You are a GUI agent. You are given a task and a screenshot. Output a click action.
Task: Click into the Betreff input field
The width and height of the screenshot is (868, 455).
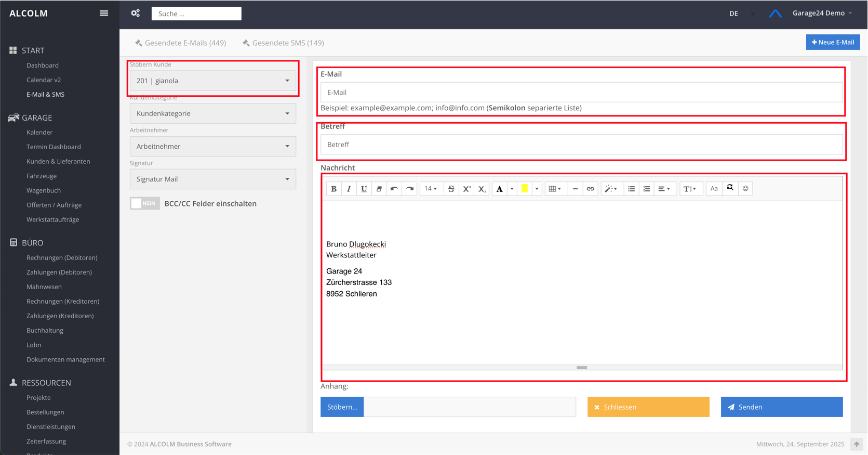tap(581, 145)
